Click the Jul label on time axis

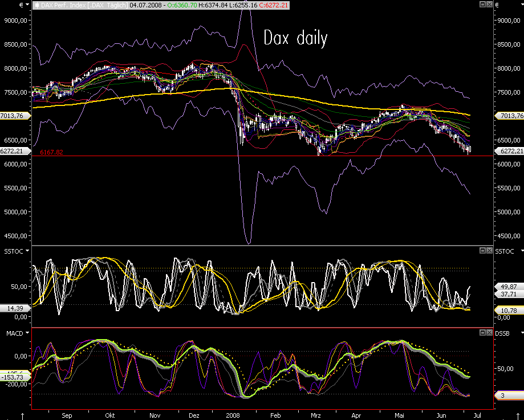[477, 415]
